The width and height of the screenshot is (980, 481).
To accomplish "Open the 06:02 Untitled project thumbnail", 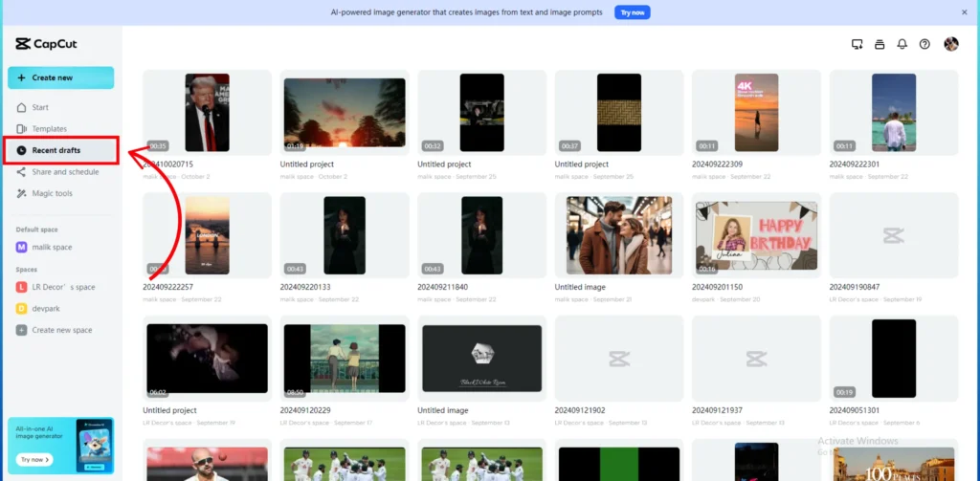I will [x=208, y=359].
